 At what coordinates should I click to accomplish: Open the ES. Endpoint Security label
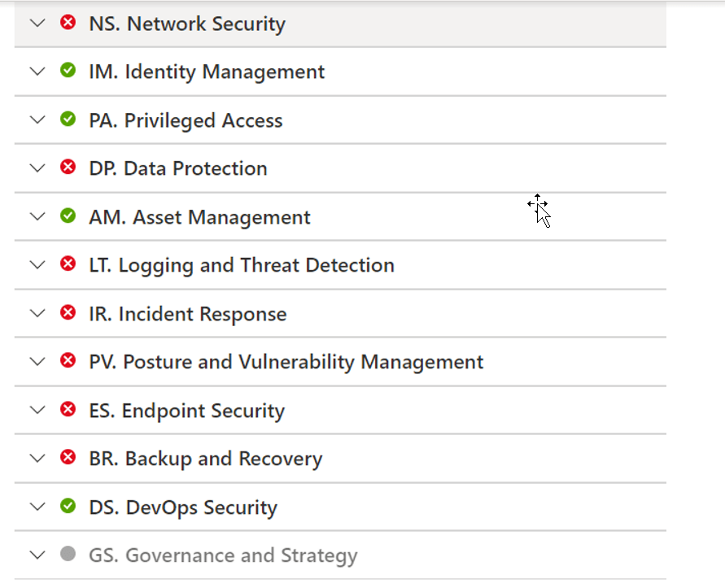186,411
